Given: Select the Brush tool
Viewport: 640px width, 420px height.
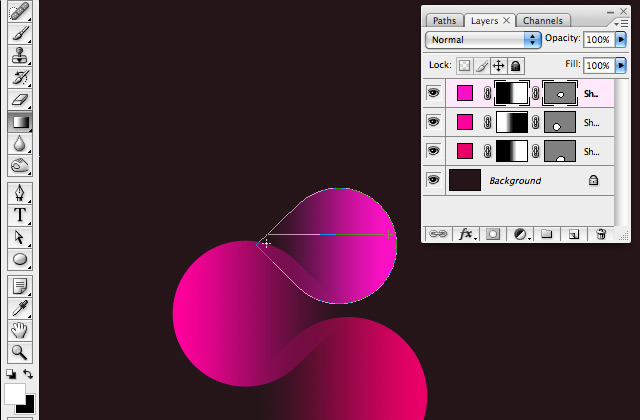Looking at the screenshot, I should click(x=20, y=33).
